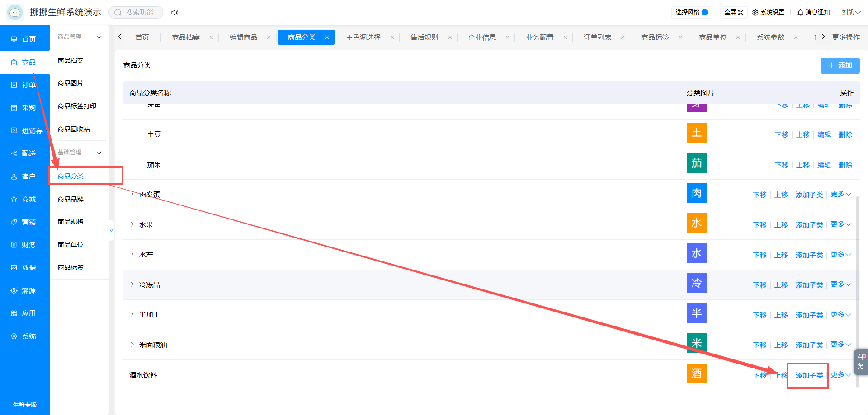Click the speaker announcement icon

(x=175, y=13)
